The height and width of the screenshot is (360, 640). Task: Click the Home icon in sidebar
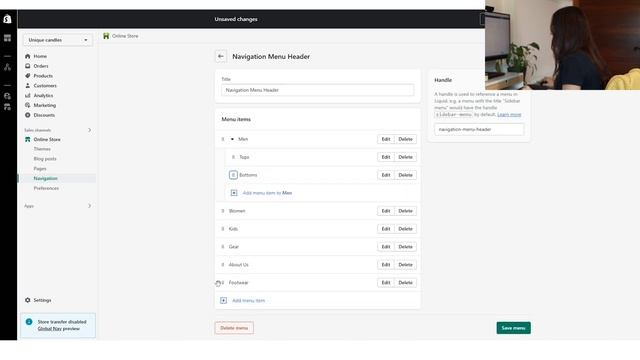28,56
